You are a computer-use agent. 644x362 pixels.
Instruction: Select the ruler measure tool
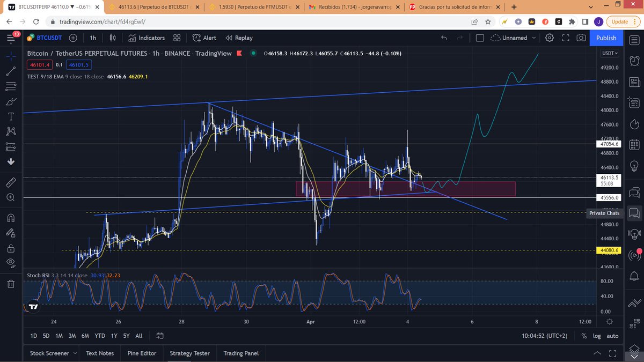coord(11,182)
